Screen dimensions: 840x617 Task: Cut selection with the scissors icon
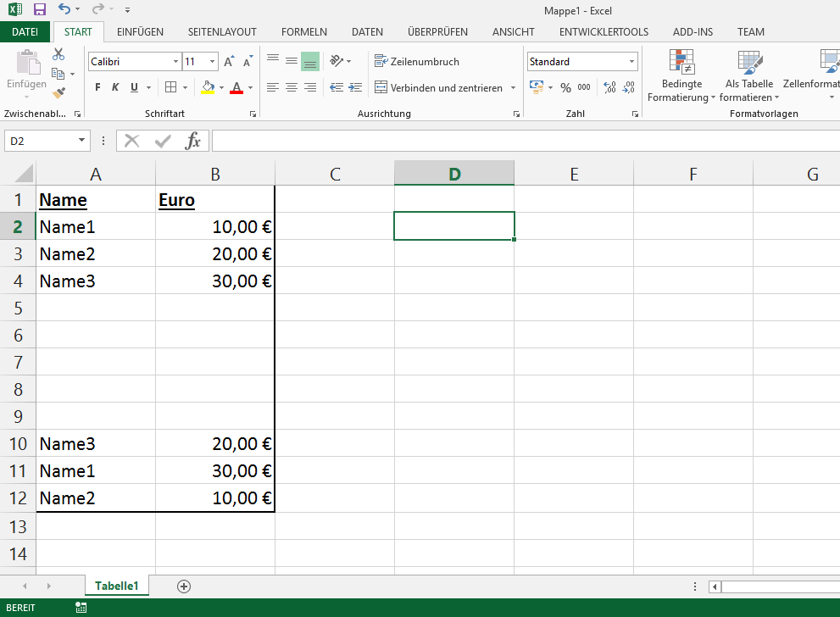[x=59, y=53]
